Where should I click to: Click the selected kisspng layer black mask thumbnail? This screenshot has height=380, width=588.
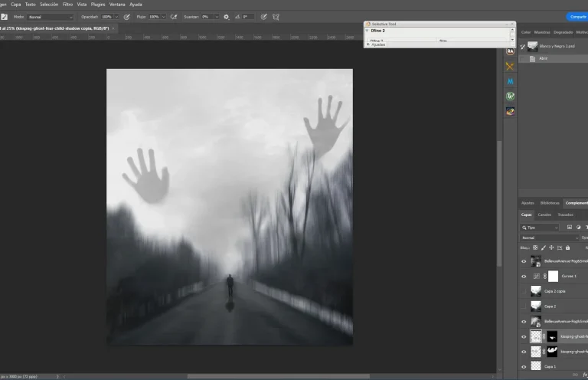pos(552,336)
